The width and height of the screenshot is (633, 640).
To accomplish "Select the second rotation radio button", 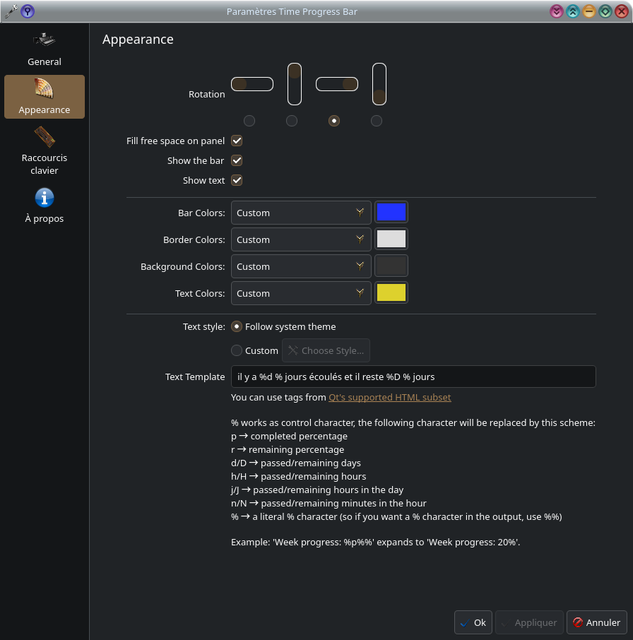I will pos(292,121).
